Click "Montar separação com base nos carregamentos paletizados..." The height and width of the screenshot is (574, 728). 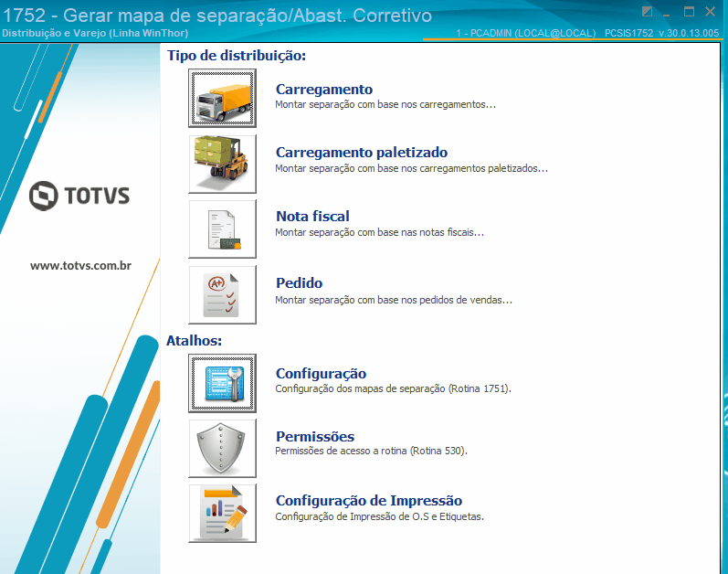click(411, 168)
